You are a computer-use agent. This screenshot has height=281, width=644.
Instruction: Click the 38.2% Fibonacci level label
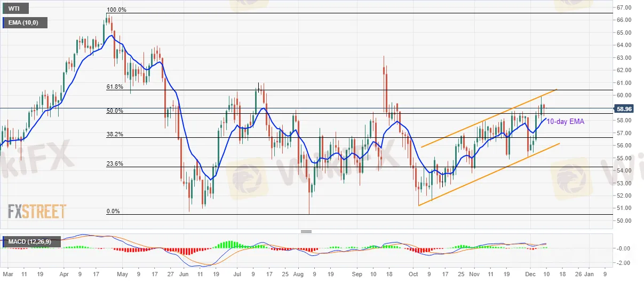115,135
